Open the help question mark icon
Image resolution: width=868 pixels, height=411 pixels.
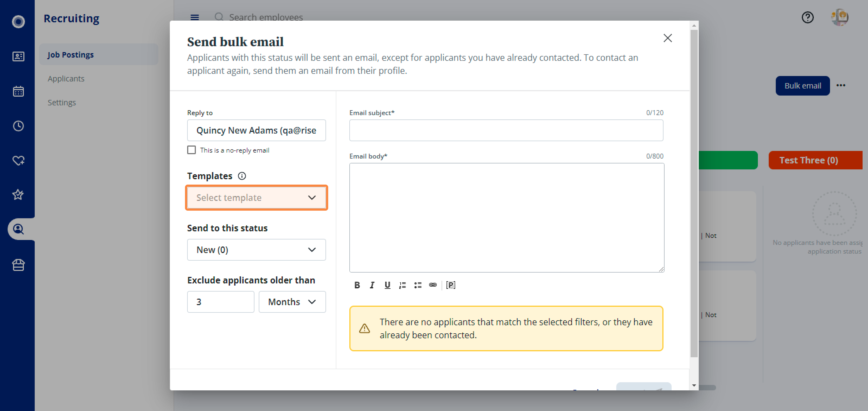click(x=807, y=17)
